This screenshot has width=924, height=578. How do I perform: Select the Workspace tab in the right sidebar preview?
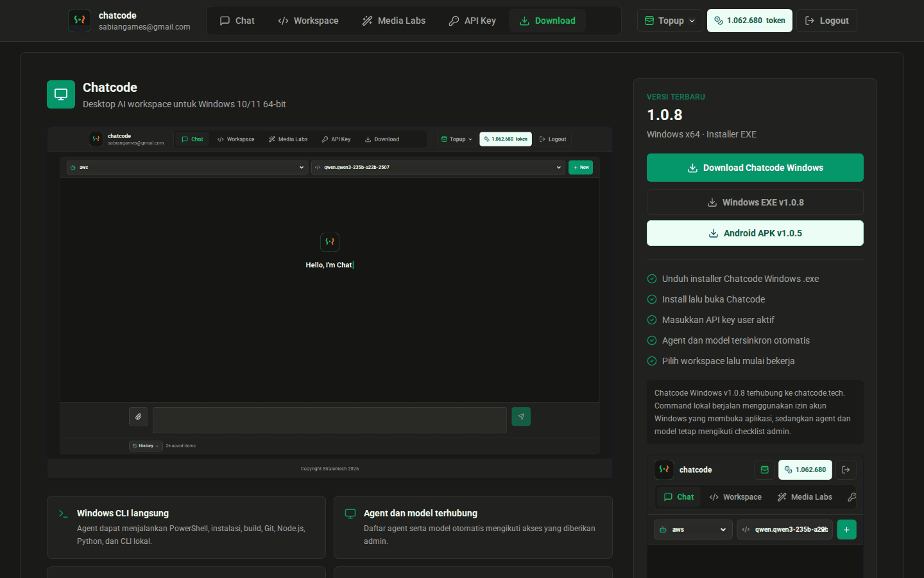click(x=735, y=497)
